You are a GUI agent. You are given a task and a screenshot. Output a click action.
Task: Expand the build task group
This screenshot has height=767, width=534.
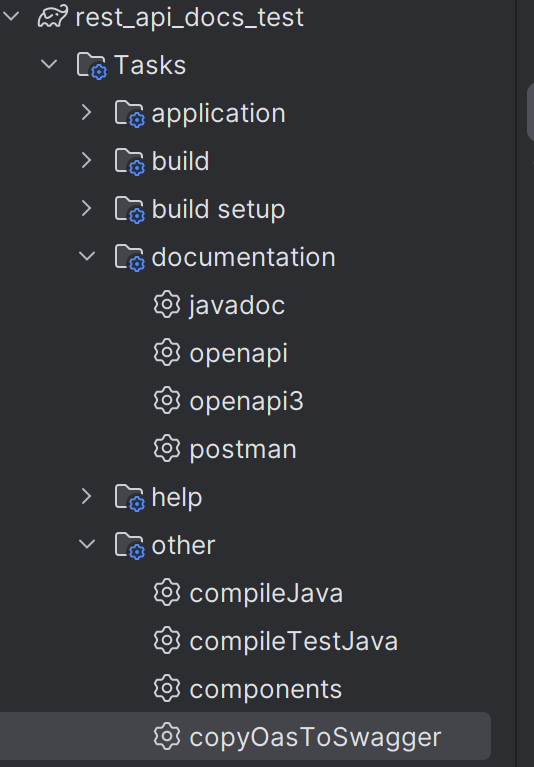click(x=87, y=160)
